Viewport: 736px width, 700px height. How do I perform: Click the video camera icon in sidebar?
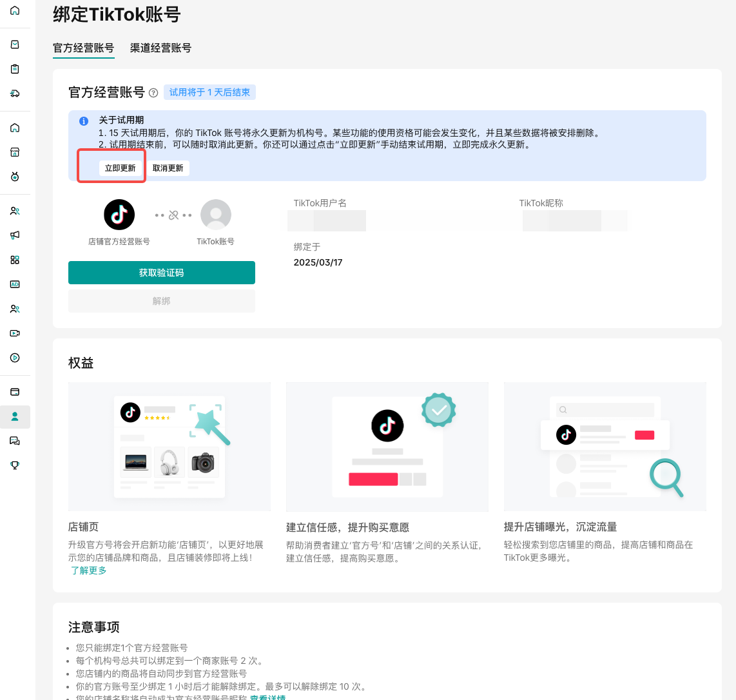click(x=15, y=333)
